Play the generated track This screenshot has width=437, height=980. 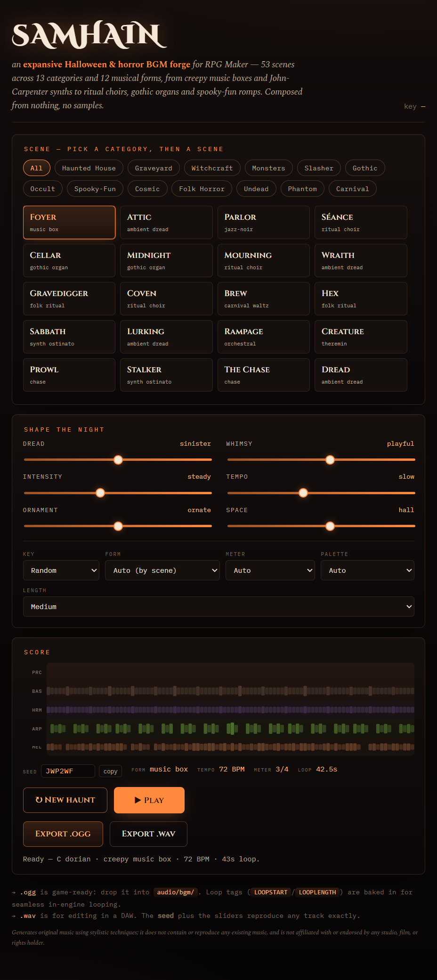click(x=149, y=800)
